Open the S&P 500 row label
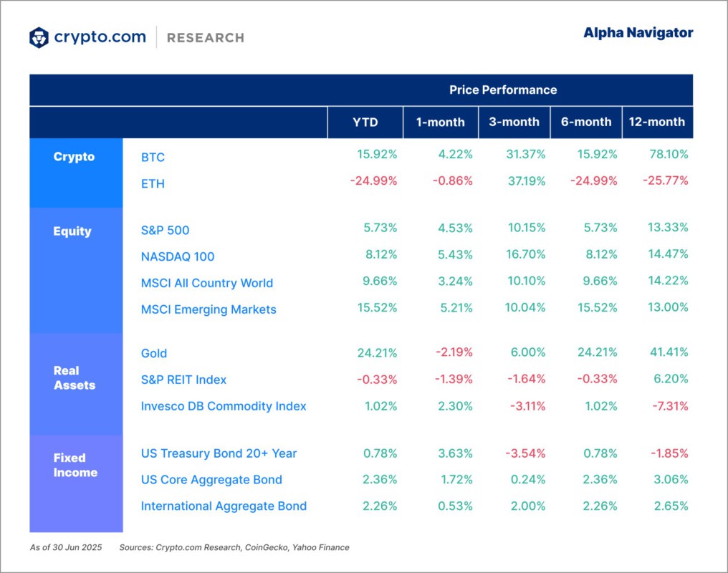 click(x=166, y=230)
